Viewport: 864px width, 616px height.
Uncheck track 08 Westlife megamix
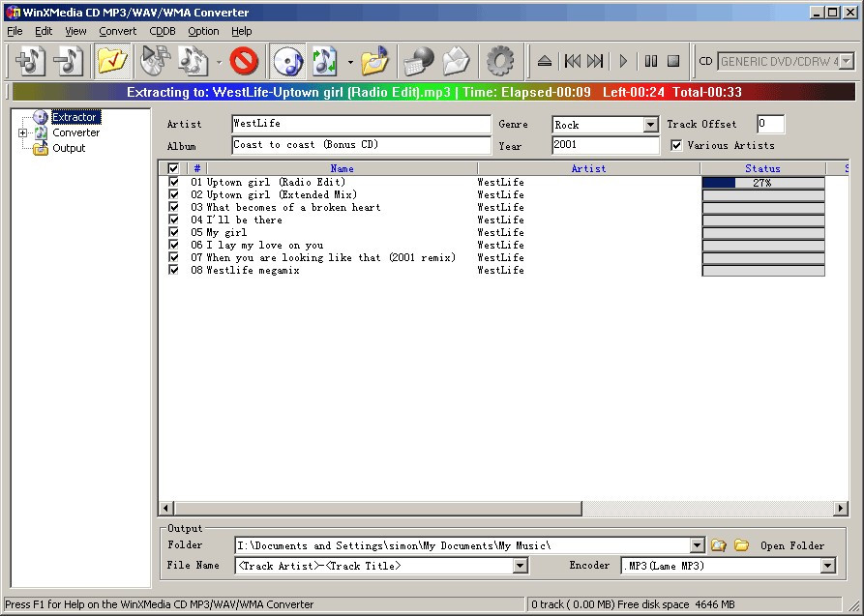pyautogui.click(x=173, y=270)
